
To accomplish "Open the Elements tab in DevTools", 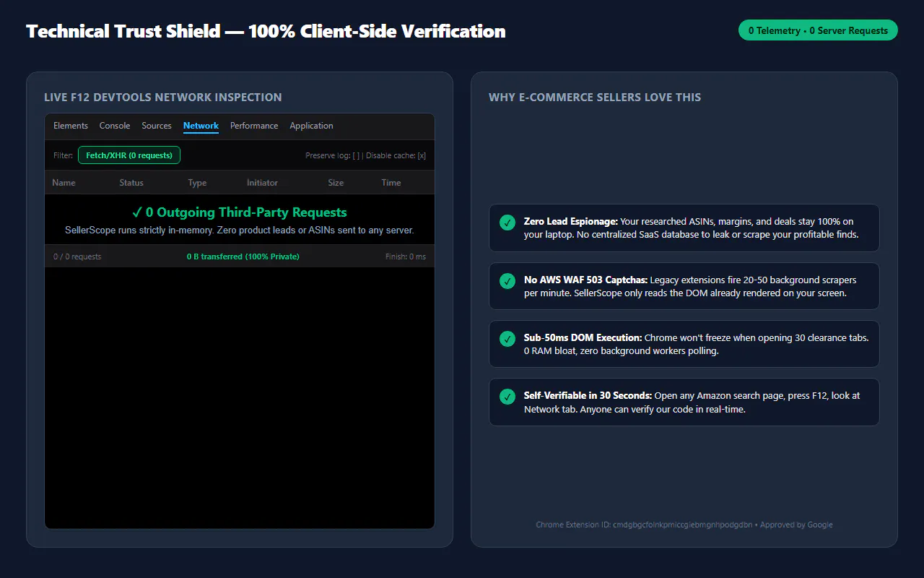I will (x=71, y=126).
